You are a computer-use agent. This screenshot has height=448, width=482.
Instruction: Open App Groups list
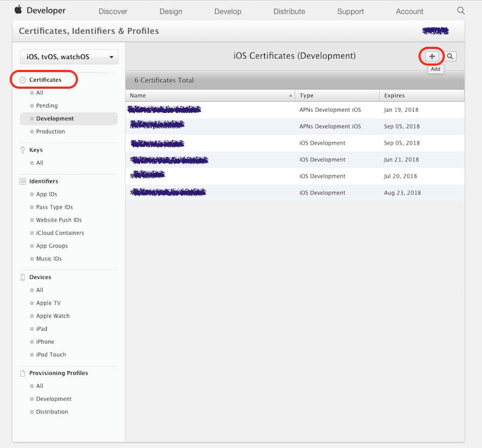(52, 246)
